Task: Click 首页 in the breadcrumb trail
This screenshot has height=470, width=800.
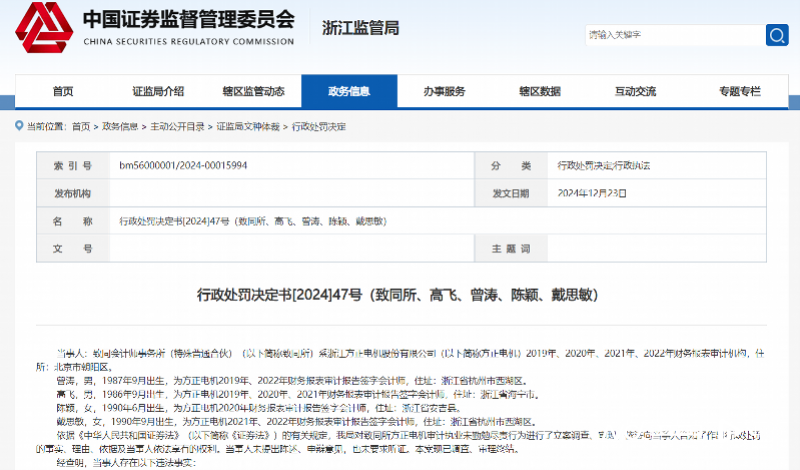Action: pyautogui.click(x=81, y=127)
